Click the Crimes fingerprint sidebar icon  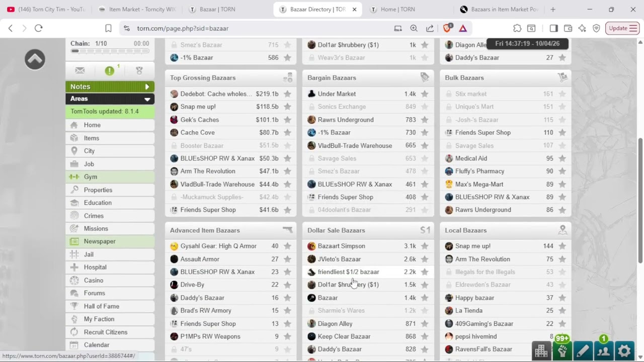click(x=74, y=216)
